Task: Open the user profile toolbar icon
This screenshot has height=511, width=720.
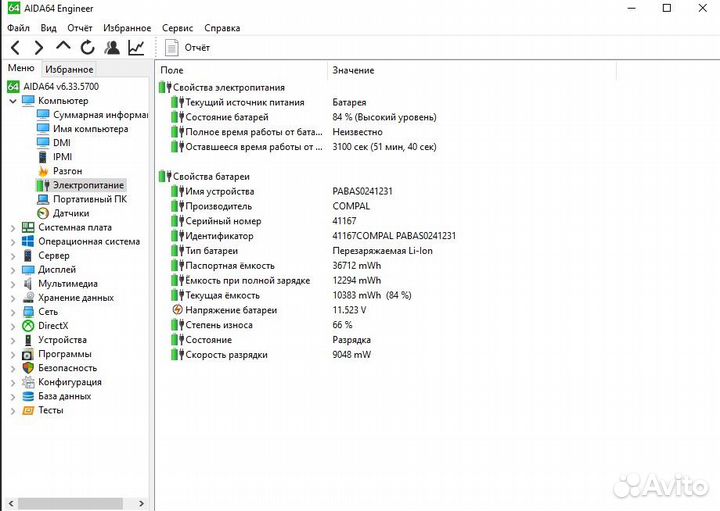Action: click(x=112, y=47)
